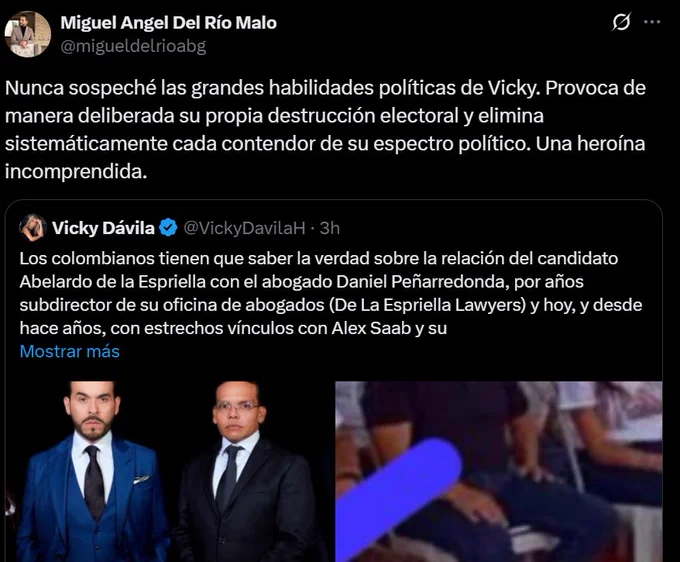The height and width of the screenshot is (562, 680).
Task: Open Vicky Dávila's display name
Action: click(x=103, y=228)
